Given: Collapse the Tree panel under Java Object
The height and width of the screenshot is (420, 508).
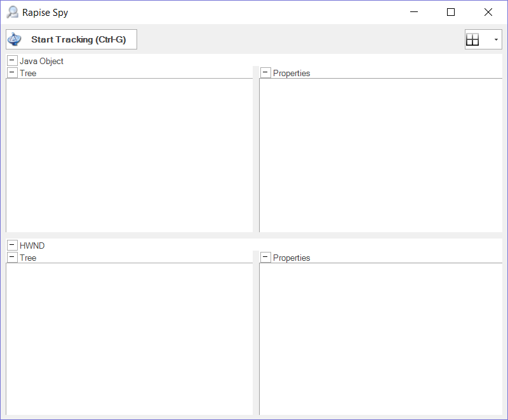Looking at the screenshot, I should [x=12, y=73].
